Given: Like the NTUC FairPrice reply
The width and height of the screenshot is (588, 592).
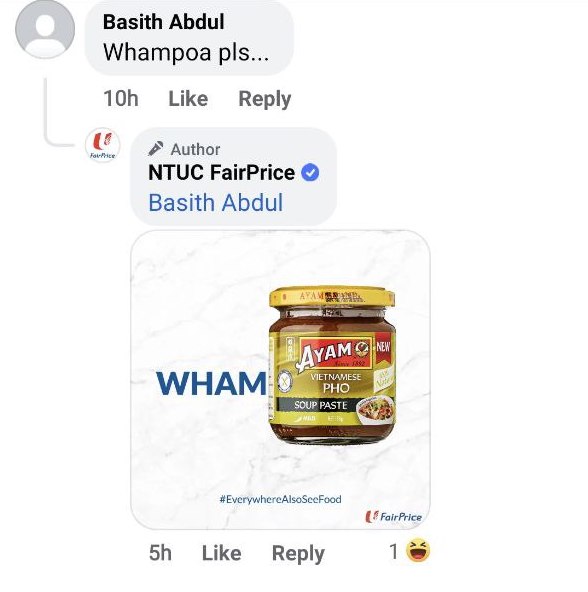Looking at the screenshot, I should [x=222, y=553].
